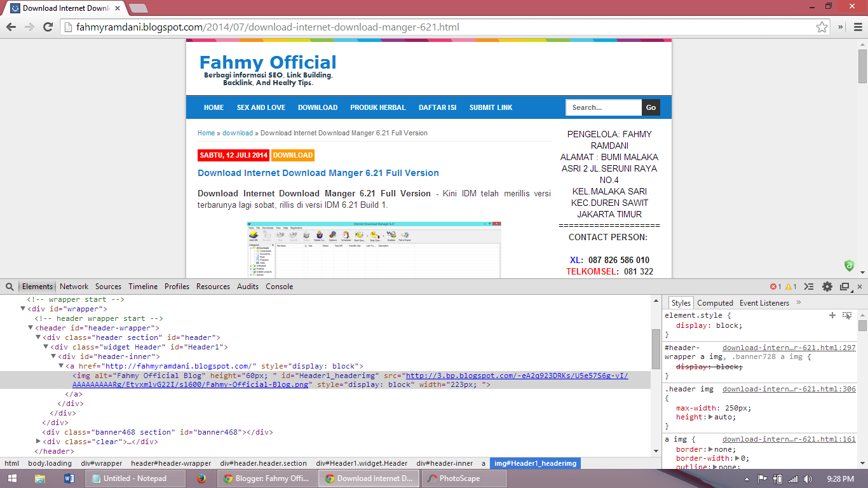Click the Go search button

[x=651, y=107]
